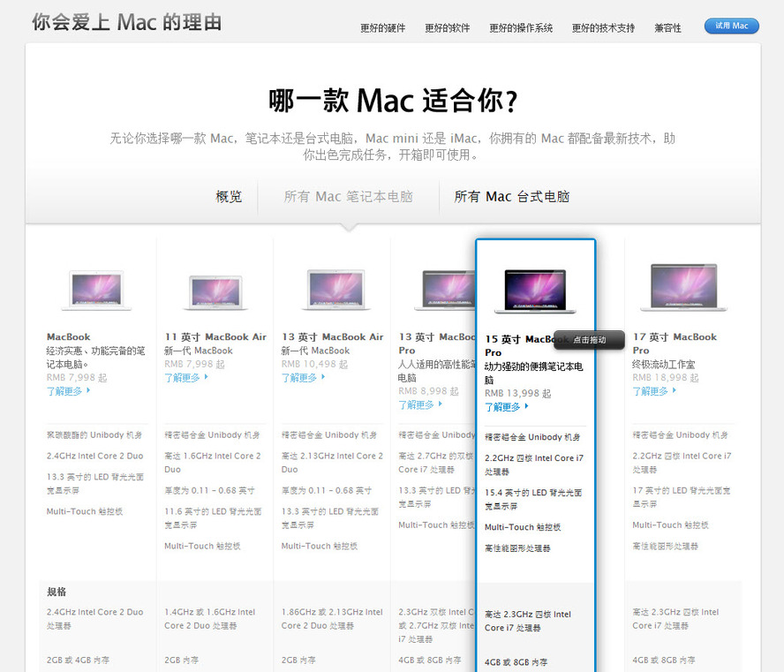The height and width of the screenshot is (672, 784).
Task: Click the 你会爱上 Mac 的理由 heading
Action: [x=127, y=22]
